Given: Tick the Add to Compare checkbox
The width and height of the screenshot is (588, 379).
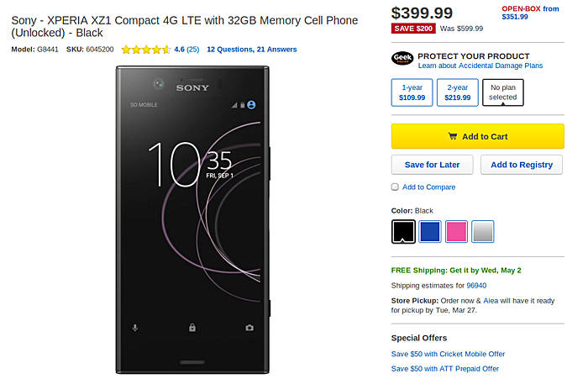Looking at the screenshot, I should 395,187.
